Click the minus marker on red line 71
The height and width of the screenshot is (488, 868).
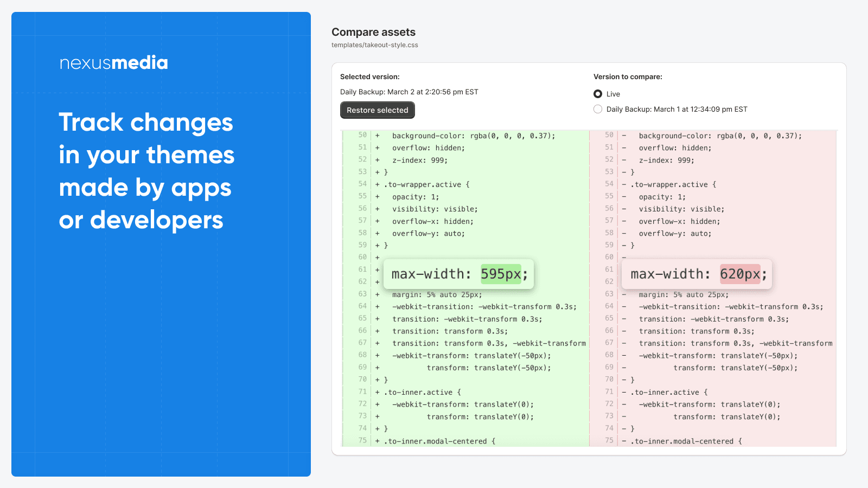tap(624, 392)
